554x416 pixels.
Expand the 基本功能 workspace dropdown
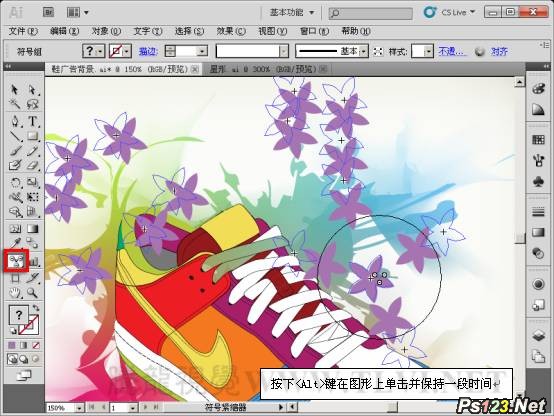tap(292, 12)
